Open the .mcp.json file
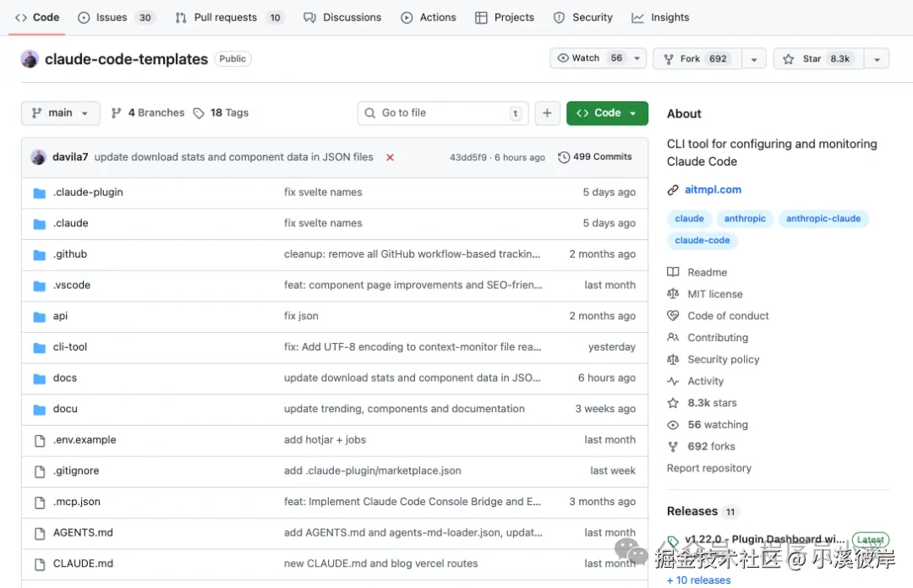Screen dimensions: 913x588 click(x=77, y=501)
